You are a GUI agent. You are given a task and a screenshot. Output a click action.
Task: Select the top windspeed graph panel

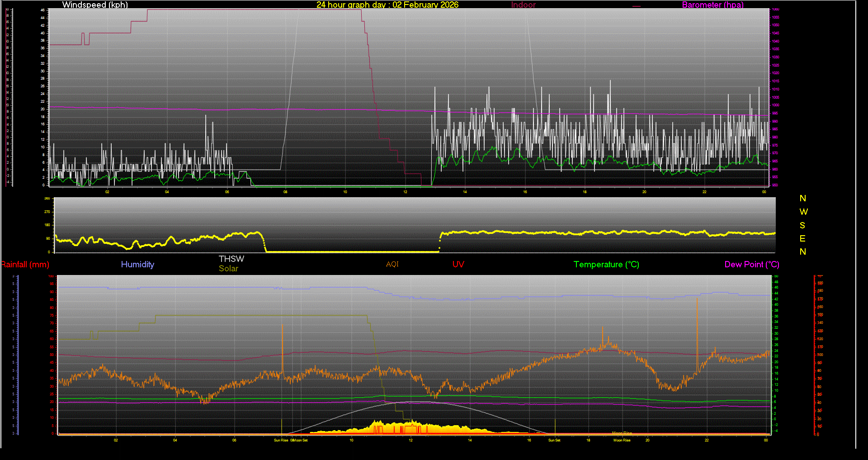407,97
